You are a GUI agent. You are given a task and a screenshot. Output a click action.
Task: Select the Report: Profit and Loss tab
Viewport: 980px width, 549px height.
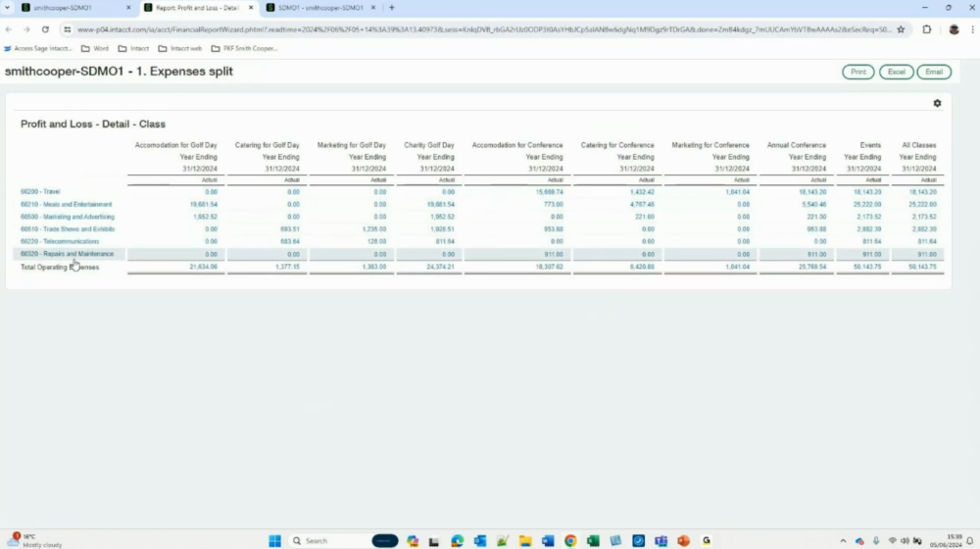(196, 8)
